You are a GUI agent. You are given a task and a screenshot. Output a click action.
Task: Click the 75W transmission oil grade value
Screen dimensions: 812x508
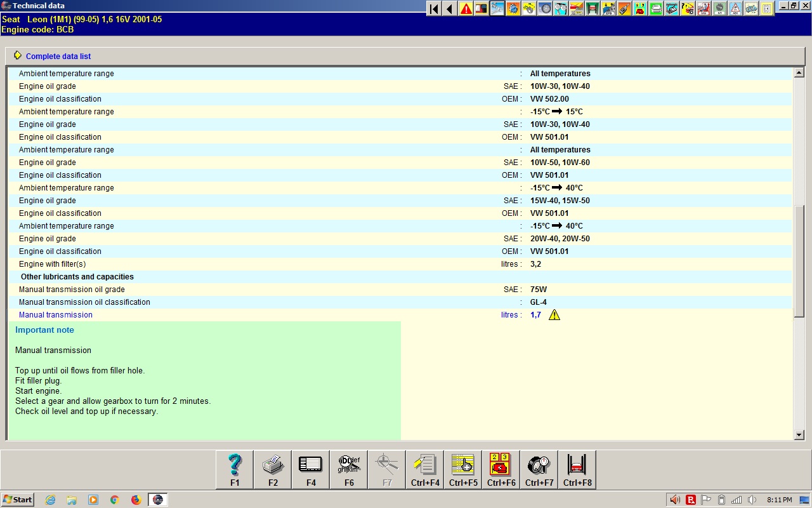[539, 290]
